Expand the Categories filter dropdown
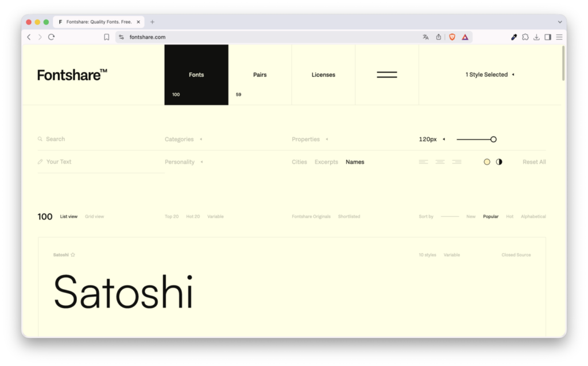This screenshot has width=588, height=366. (183, 139)
